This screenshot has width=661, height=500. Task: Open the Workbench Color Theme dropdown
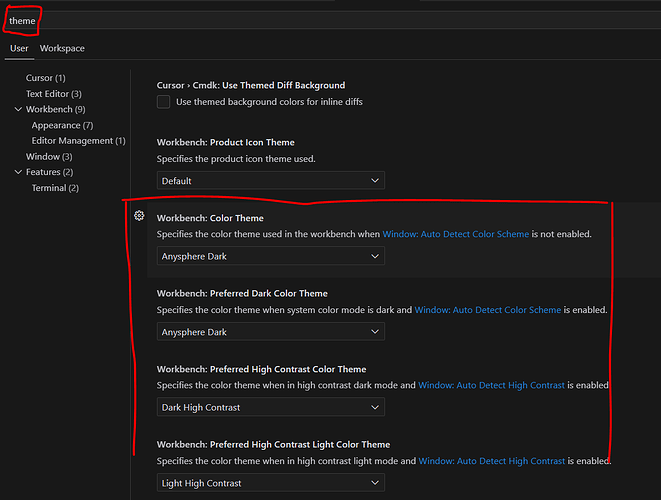pyautogui.click(x=271, y=256)
